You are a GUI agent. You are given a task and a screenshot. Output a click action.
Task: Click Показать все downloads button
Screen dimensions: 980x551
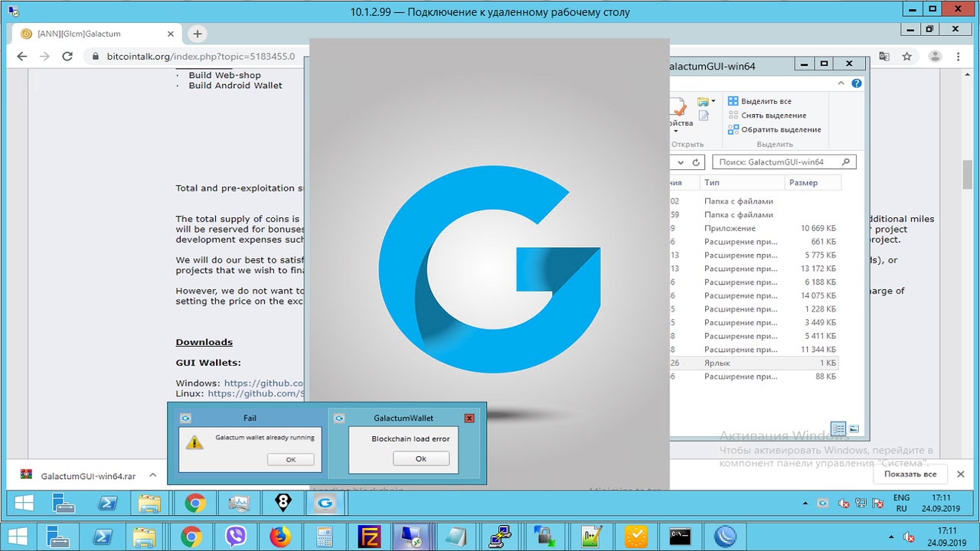(x=910, y=474)
